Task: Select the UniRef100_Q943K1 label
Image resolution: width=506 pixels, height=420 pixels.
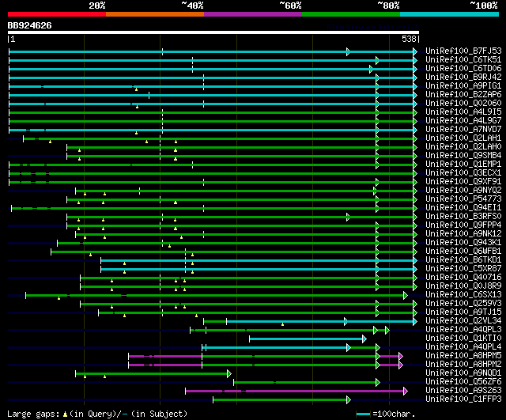Action: [x=463, y=243]
